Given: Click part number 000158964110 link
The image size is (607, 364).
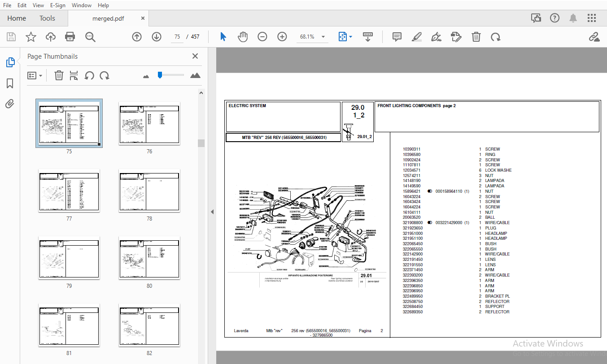Looking at the screenshot, I should (449, 191).
